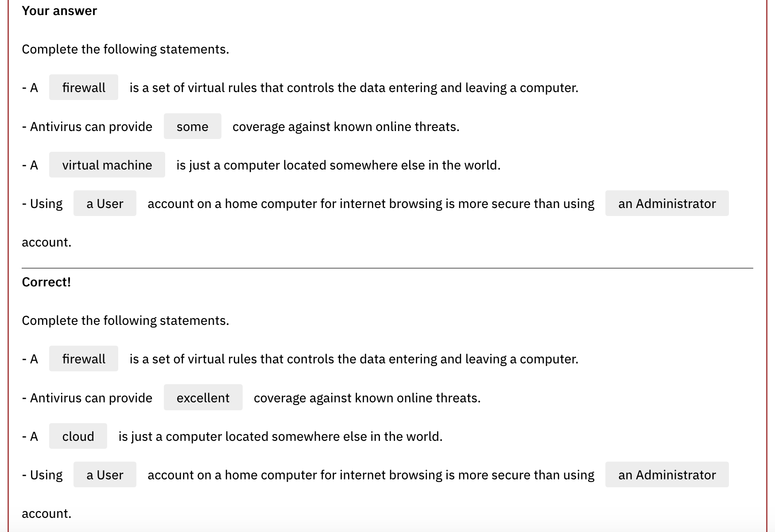Select the "excellent" correct answer blank

[x=203, y=398]
